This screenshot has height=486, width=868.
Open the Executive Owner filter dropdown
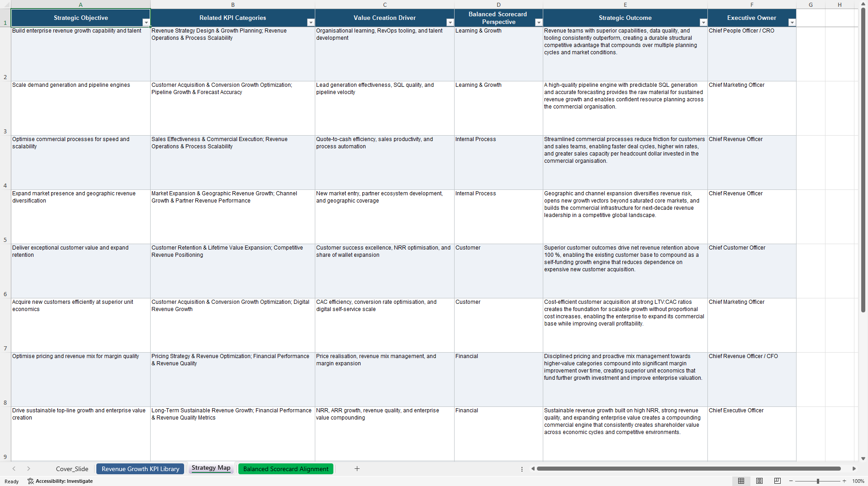coord(792,23)
